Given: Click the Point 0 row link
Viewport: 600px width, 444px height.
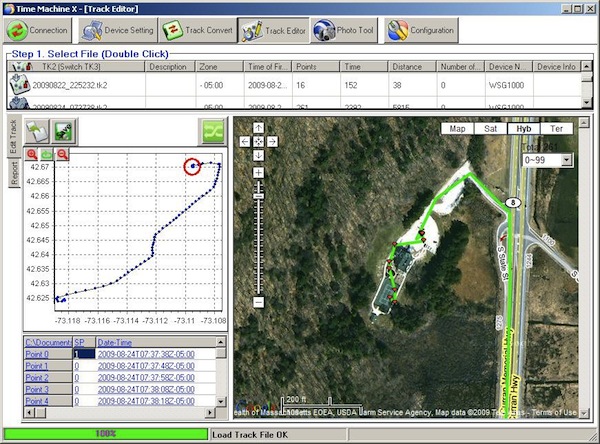Looking at the screenshot, I should [37, 354].
